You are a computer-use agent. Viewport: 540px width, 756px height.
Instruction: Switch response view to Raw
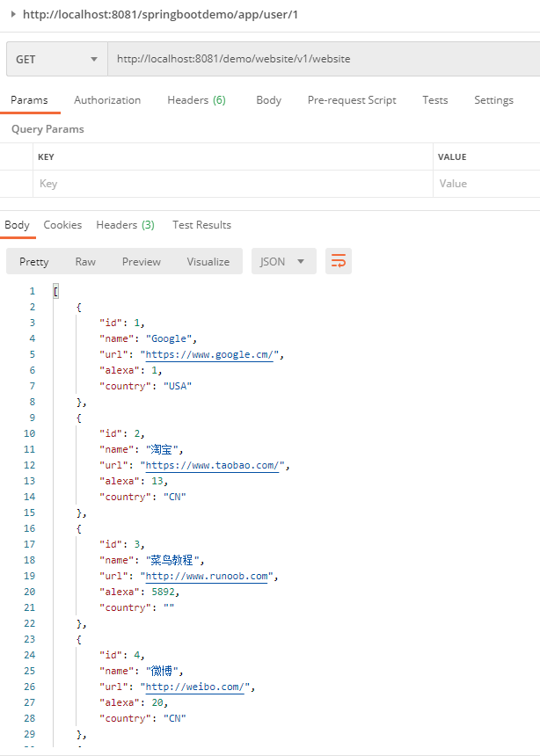click(84, 261)
